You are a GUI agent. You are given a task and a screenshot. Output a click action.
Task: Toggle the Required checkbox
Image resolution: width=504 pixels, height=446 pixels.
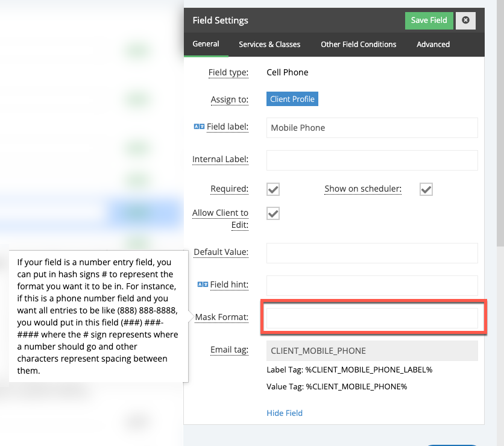pos(273,189)
